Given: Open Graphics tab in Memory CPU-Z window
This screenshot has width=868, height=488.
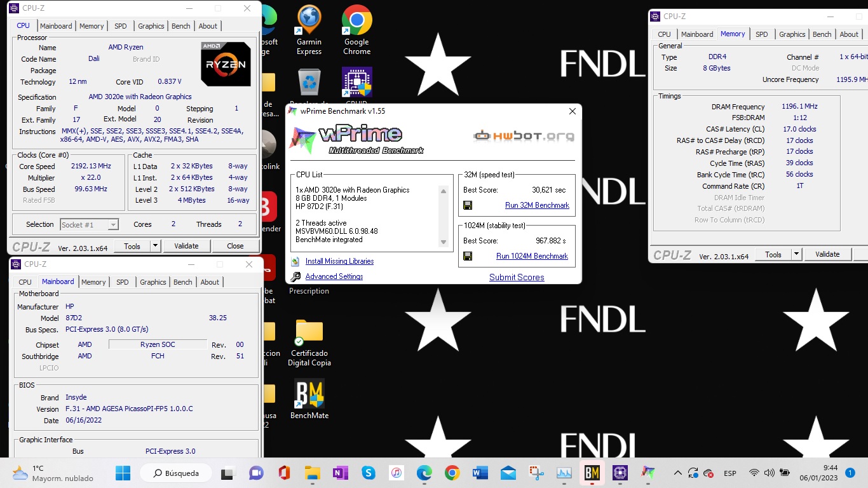Looking at the screenshot, I should click(792, 34).
